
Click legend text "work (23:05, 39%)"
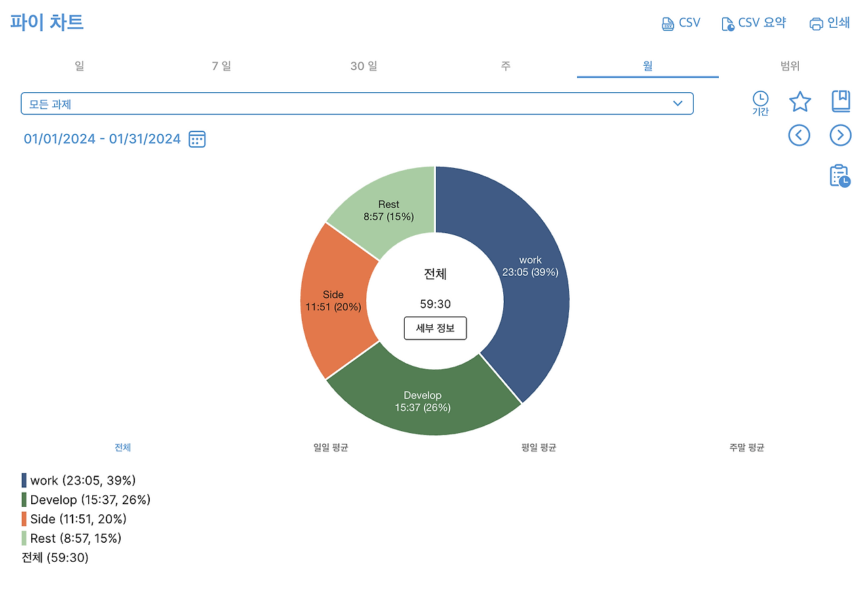tap(83, 480)
